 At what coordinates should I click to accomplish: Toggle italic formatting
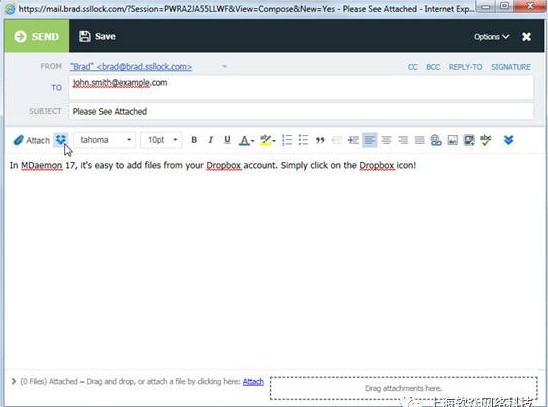[210, 140]
